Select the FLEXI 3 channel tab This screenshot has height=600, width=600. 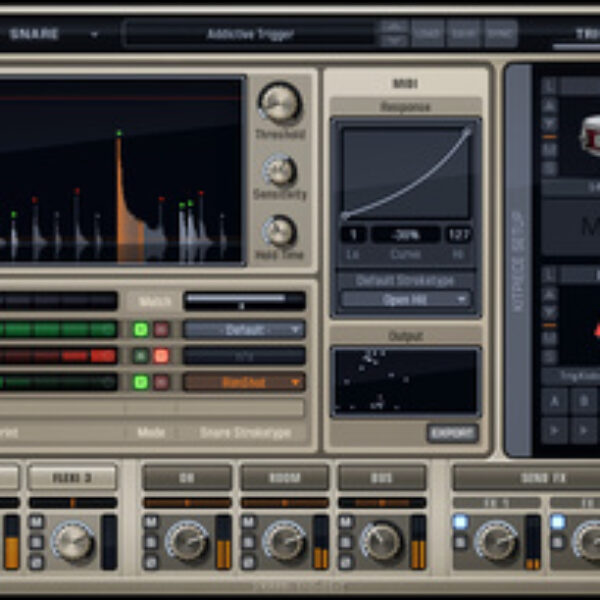(72, 478)
